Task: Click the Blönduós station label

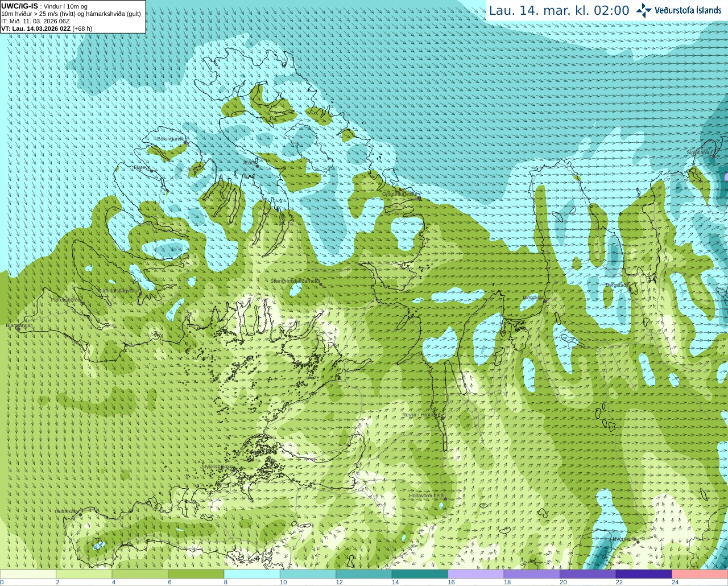Action: 533,298
